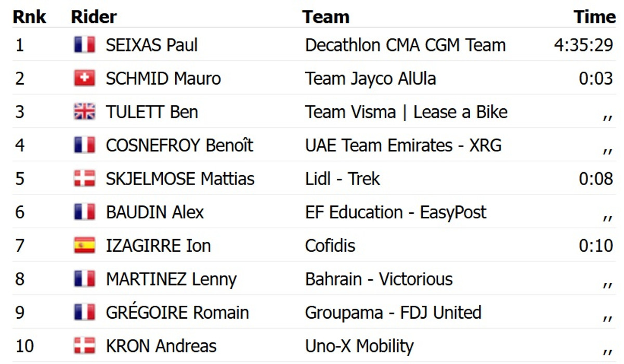Open rider SEIXAS Paul's profile

pos(151,45)
